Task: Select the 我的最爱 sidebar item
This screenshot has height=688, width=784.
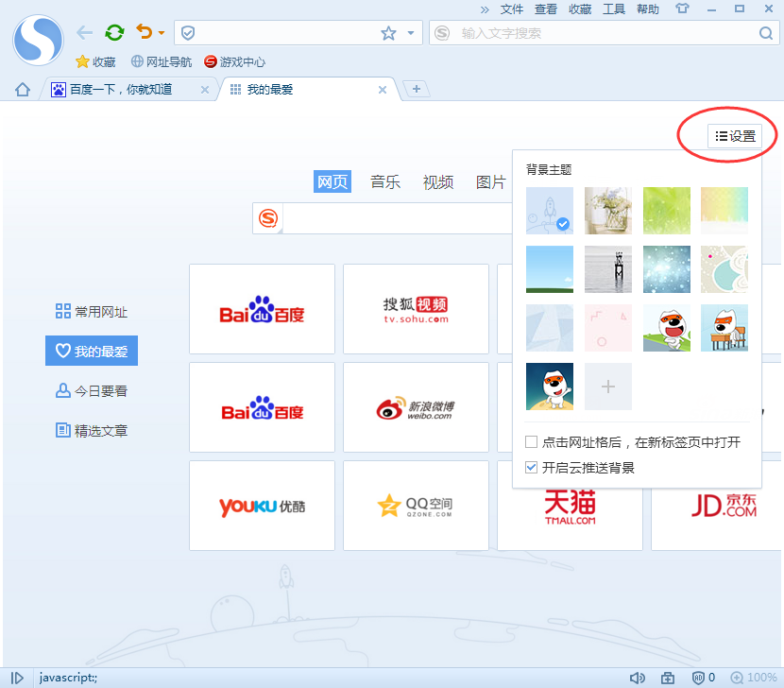Action: tap(92, 350)
